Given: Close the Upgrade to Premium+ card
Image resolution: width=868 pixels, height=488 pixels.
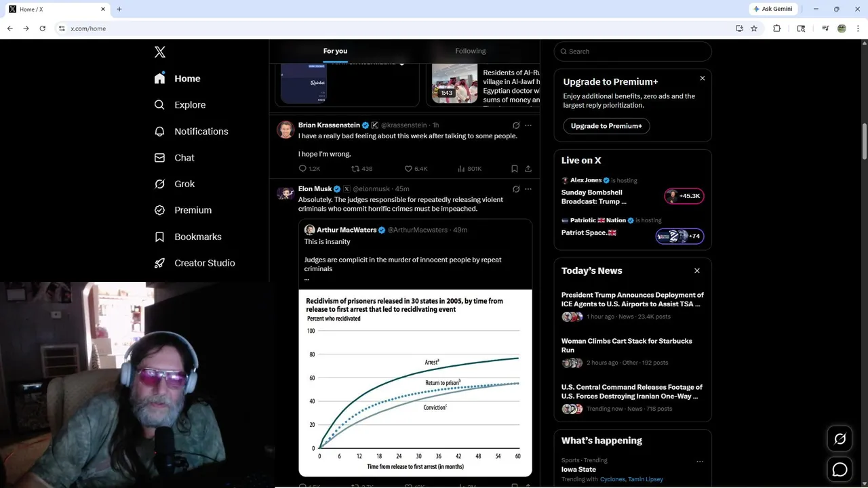Looking at the screenshot, I should [703, 79].
